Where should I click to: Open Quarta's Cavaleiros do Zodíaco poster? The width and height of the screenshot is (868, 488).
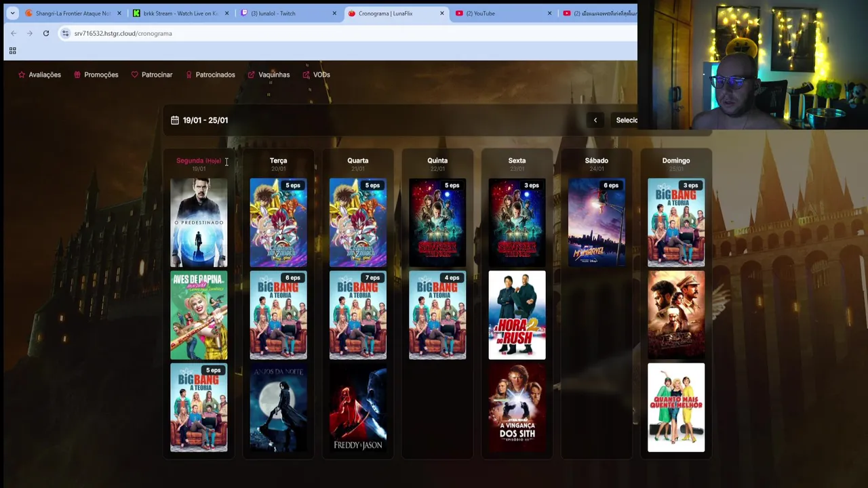358,222
